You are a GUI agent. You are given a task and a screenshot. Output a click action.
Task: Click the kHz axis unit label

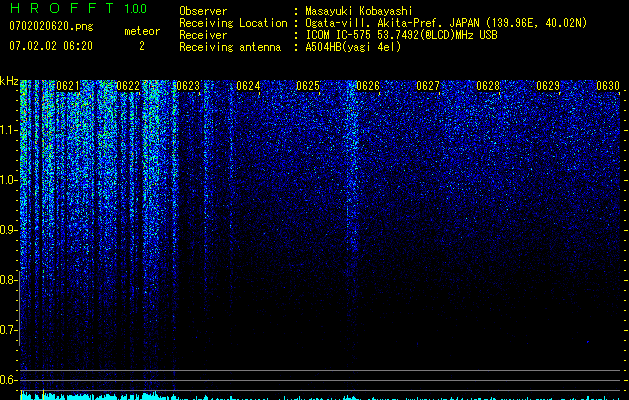pyautogui.click(x=9, y=81)
